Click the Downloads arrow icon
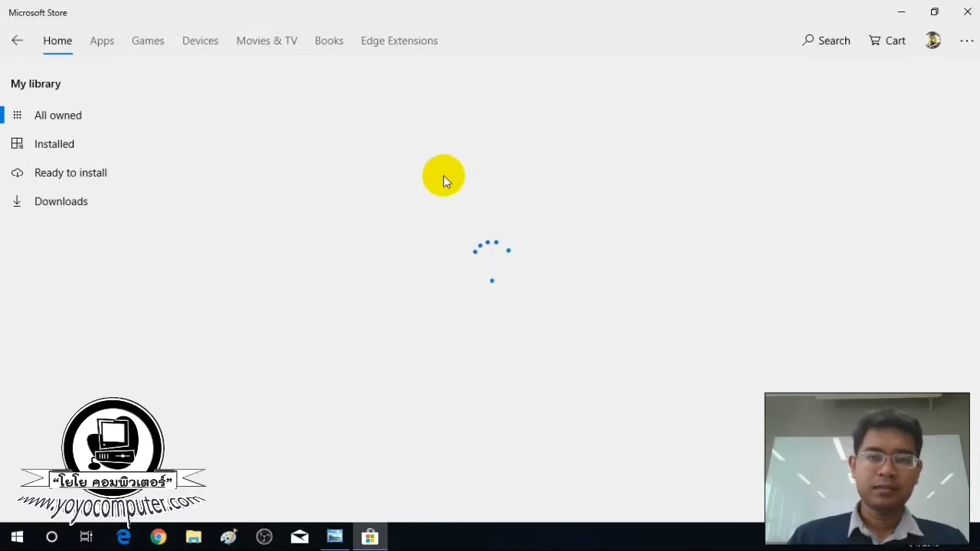The width and height of the screenshot is (980, 551). (x=17, y=201)
